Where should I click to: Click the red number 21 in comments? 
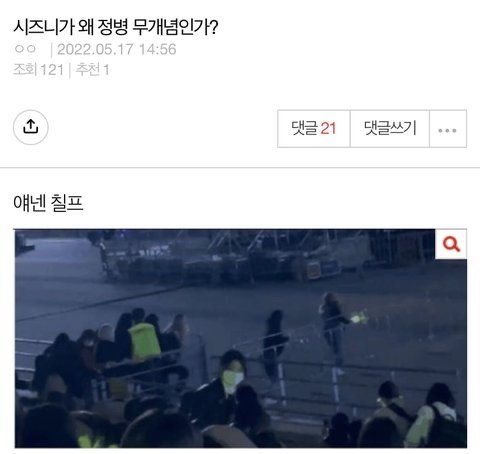(x=328, y=129)
